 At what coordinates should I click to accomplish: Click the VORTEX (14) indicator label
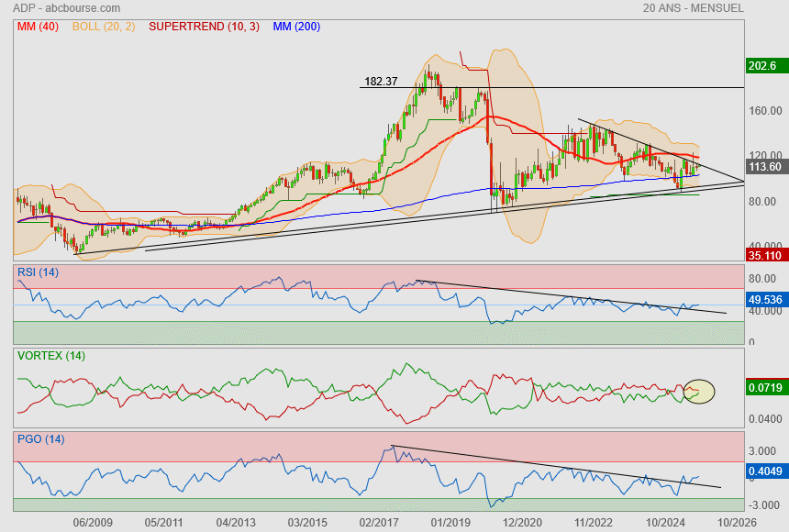click(x=50, y=356)
